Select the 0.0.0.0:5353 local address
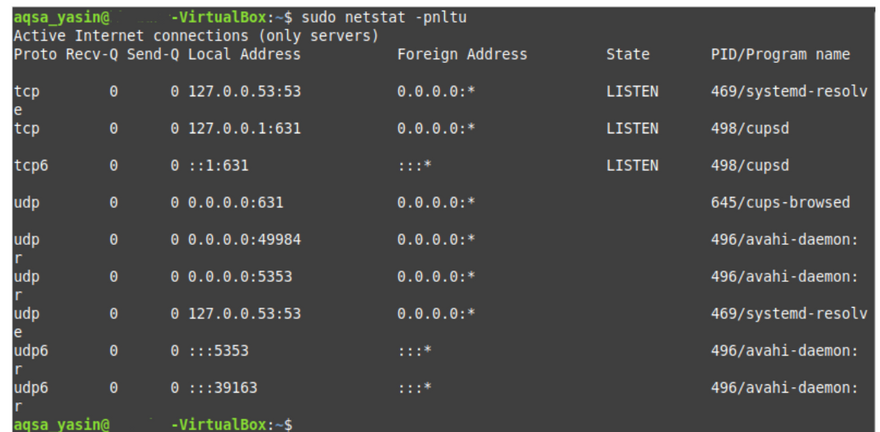 [x=240, y=276]
